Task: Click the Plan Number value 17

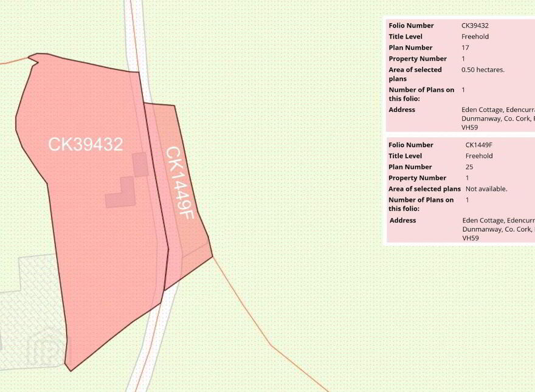Action: coord(465,48)
